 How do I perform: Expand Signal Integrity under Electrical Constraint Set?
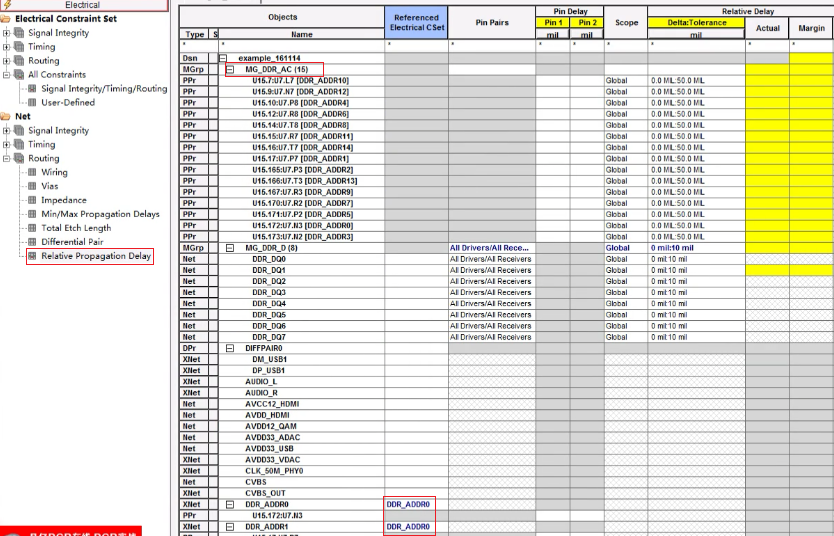7,33
